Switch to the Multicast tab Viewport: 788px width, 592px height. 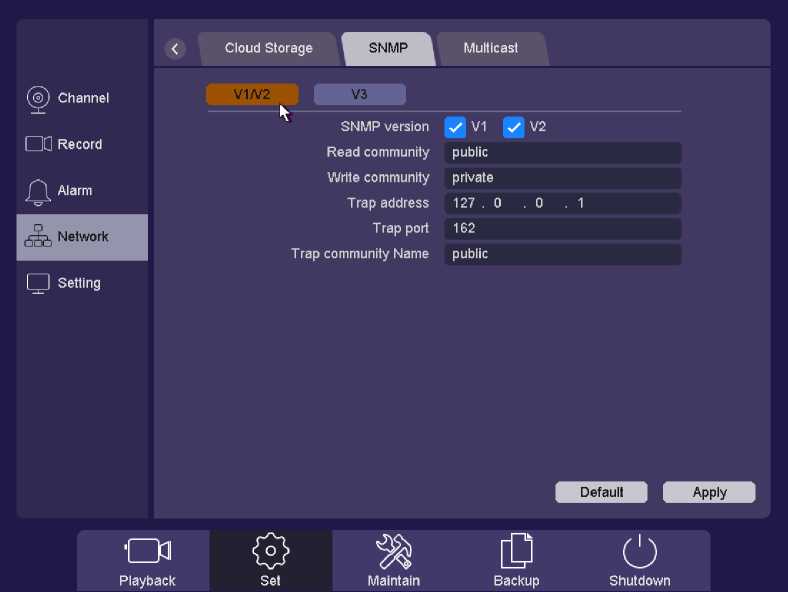pyautogui.click(x=490, y=48)
